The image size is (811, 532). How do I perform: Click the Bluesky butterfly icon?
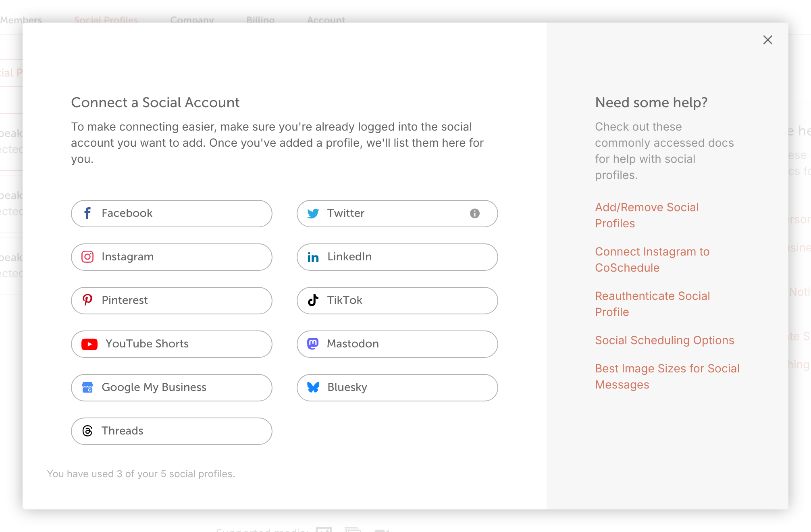click(x=313, y=387)
